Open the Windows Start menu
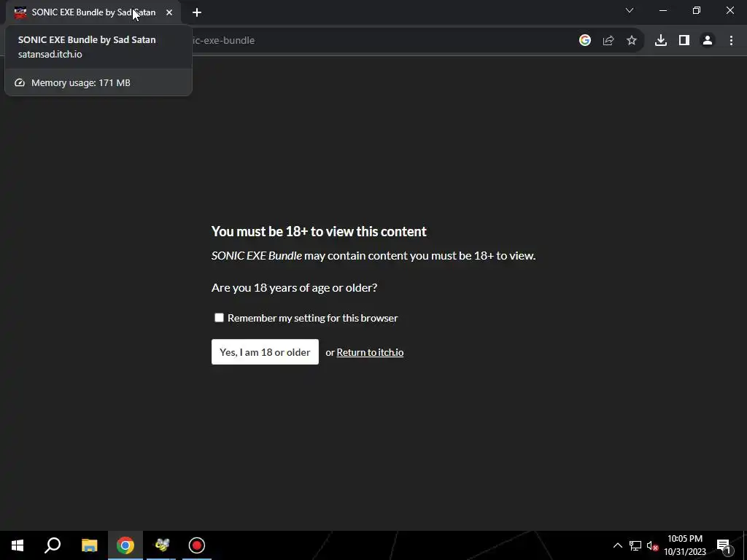 tap(18, 545)
